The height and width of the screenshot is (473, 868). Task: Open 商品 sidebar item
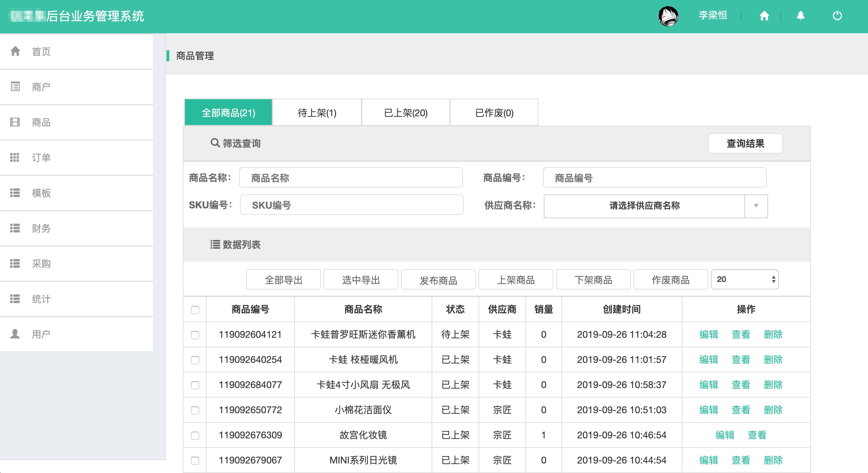point(76,122)
